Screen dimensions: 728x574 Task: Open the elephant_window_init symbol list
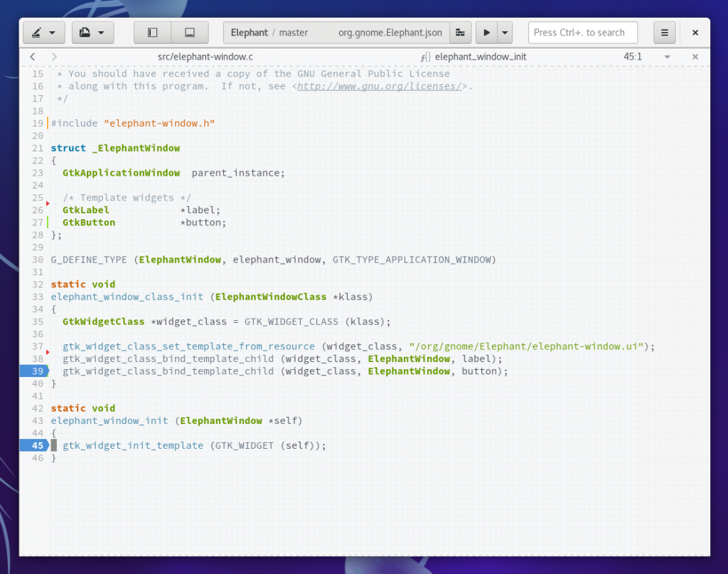(473, 57)
